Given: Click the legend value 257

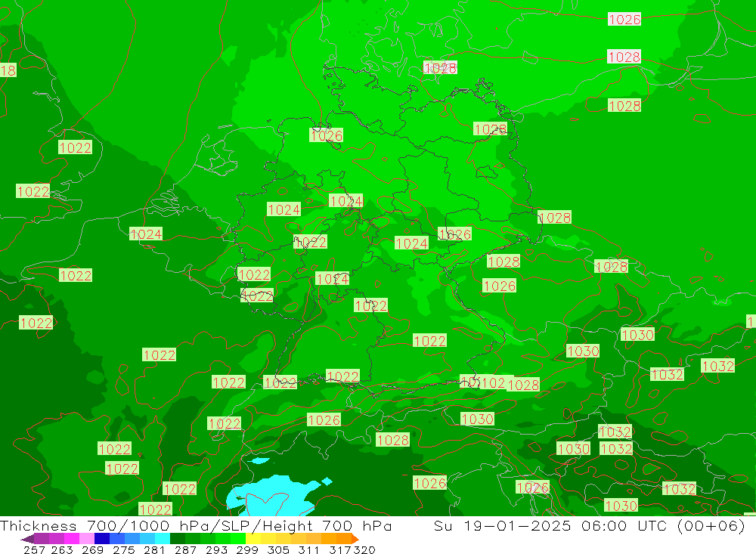Looking at the screenshot, I should point(34,549).
